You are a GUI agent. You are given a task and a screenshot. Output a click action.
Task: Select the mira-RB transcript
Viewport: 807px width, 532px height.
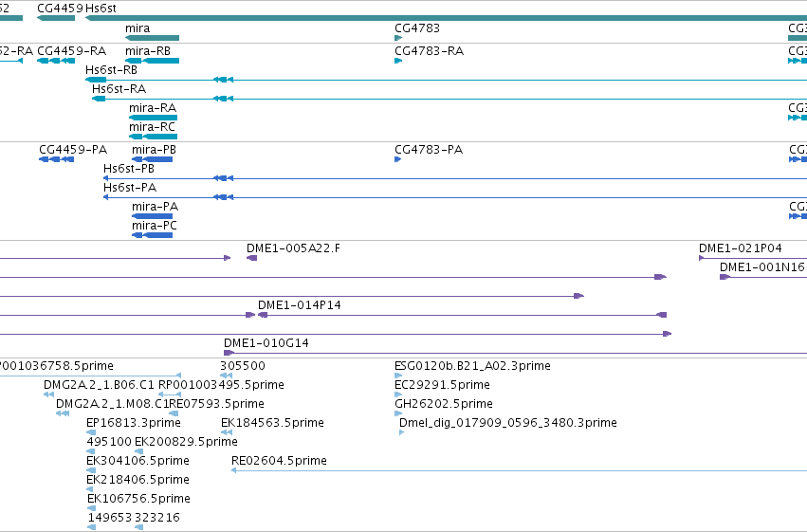(x=153, y=61)
